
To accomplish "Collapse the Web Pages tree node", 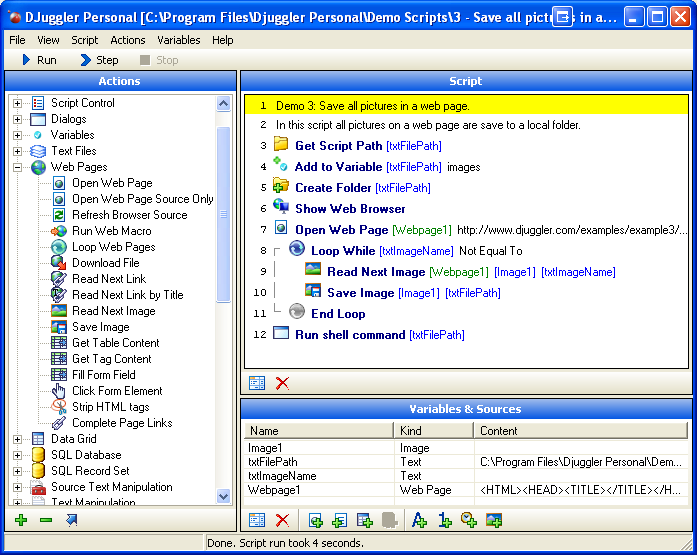I will (x=17, y=168).
